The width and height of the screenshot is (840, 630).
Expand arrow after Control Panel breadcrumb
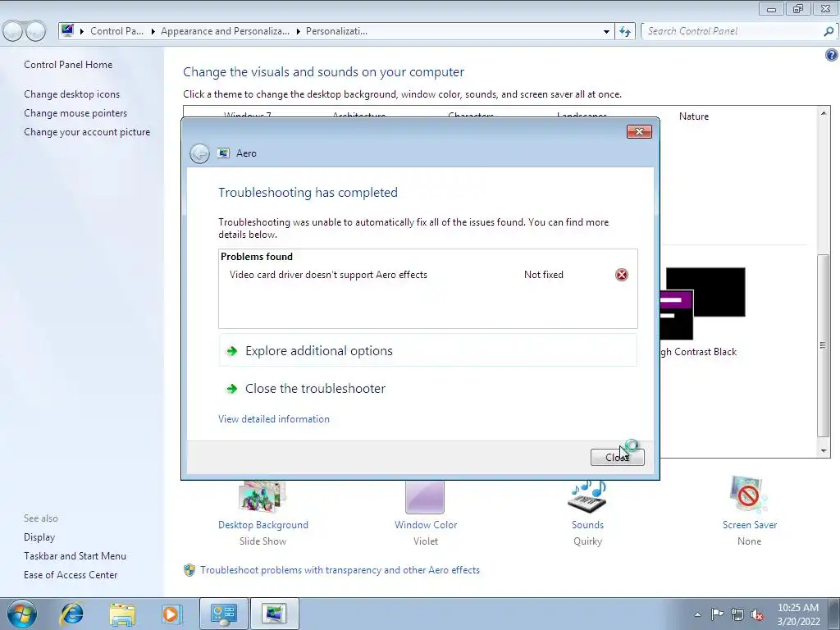point(153,32)
